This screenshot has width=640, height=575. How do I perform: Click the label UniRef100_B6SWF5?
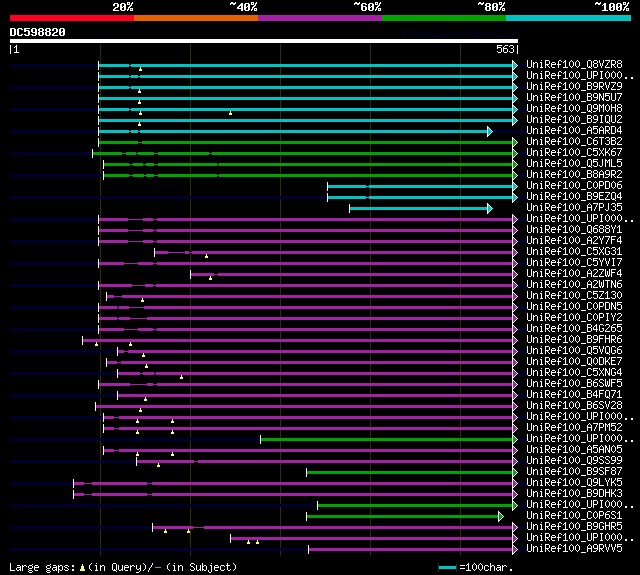574,384
